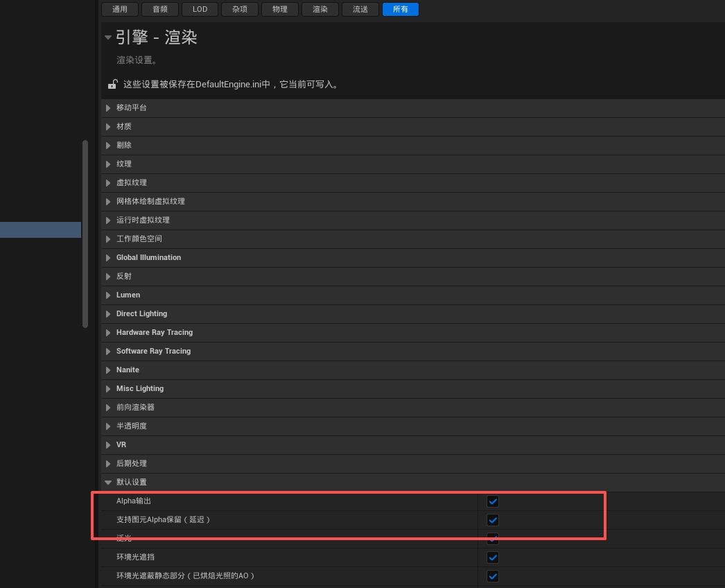Image resolution: width=725 pixels, height=588 pixels.
Task: Click the 渲染设置。 description text
Action: click(x=137, y=60)
